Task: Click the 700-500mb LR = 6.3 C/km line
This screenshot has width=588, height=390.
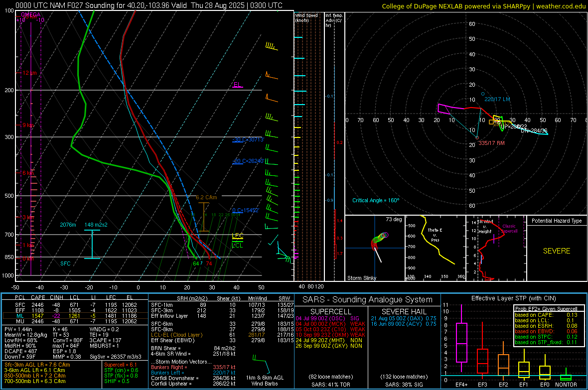Action: [35, 381]
